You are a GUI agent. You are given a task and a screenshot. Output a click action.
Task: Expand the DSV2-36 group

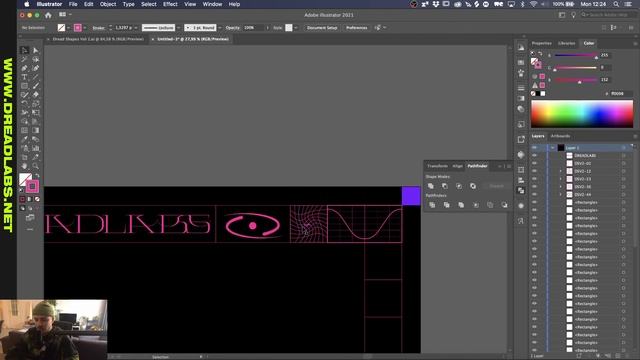tap(561, 187)
